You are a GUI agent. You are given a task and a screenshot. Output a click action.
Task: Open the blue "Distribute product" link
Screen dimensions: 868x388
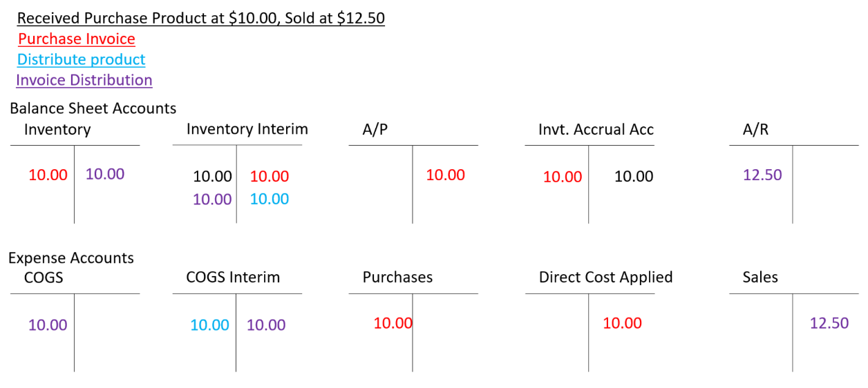tap(81, 59)
